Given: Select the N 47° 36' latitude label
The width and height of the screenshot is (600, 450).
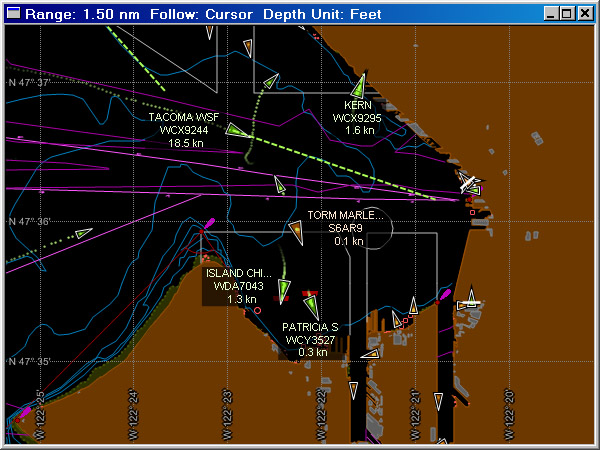Looking at the screenshot, I should tap(29, 222).
